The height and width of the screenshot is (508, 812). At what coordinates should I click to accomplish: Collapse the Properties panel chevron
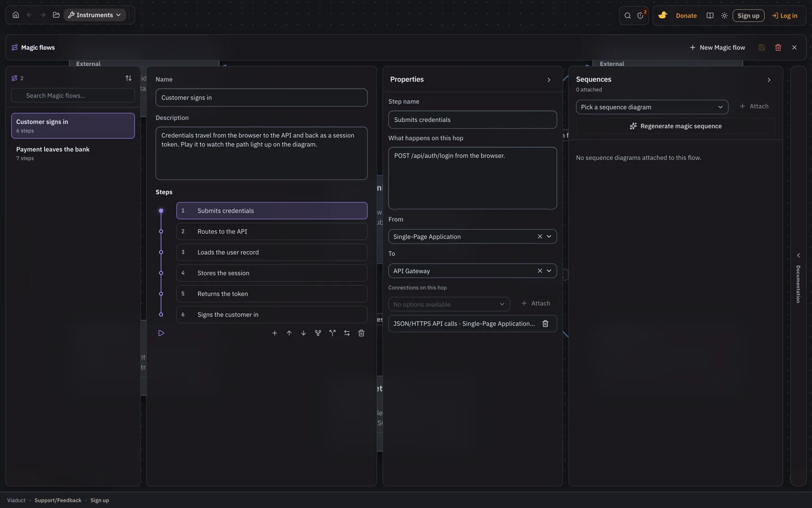[549, 80]
